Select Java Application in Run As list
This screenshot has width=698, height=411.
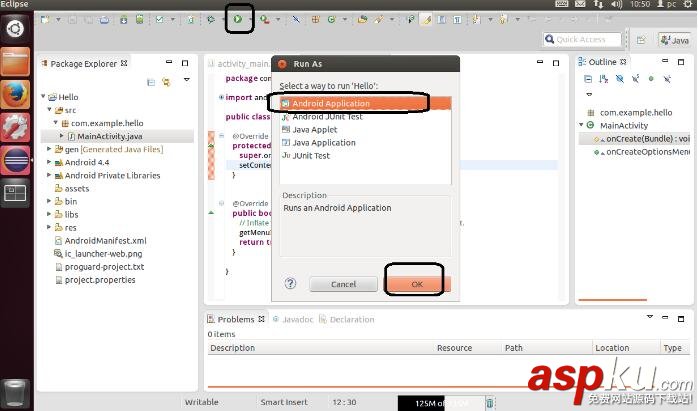pos(365,142)
